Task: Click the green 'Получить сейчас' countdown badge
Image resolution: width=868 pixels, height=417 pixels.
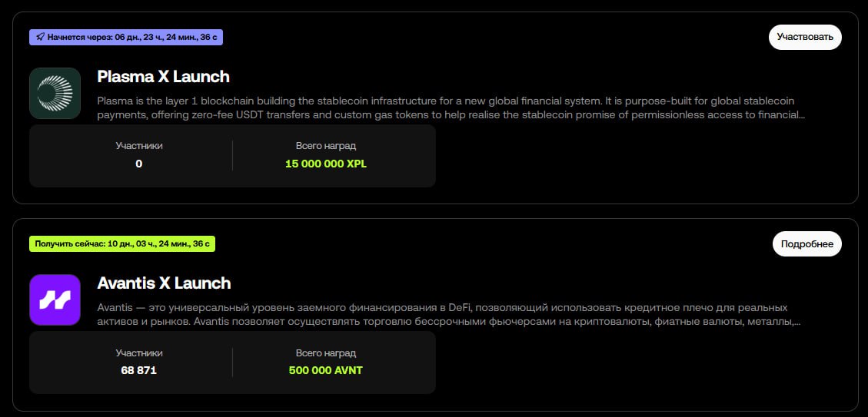Action: pos(122,244)
